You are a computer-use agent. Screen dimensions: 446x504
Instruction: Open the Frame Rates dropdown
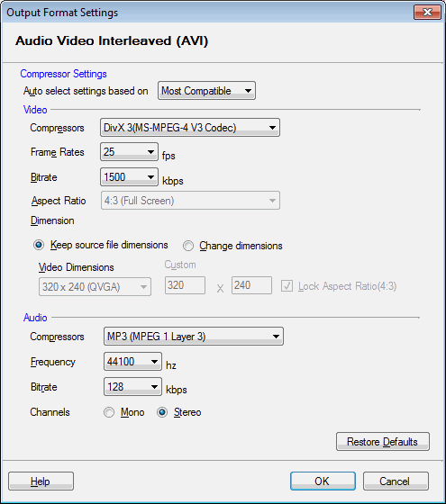coord(129,152)
